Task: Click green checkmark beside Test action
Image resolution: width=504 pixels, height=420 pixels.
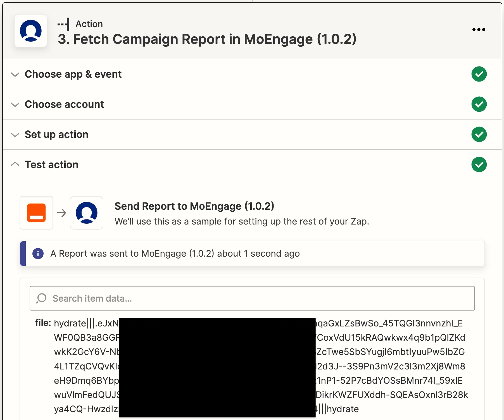Action: click(x=479, y=165)
